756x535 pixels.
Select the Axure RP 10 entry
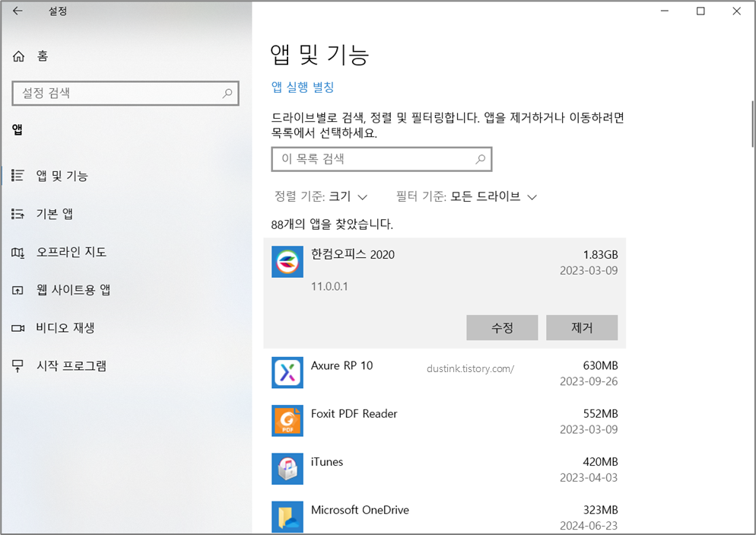click(444, 372)
